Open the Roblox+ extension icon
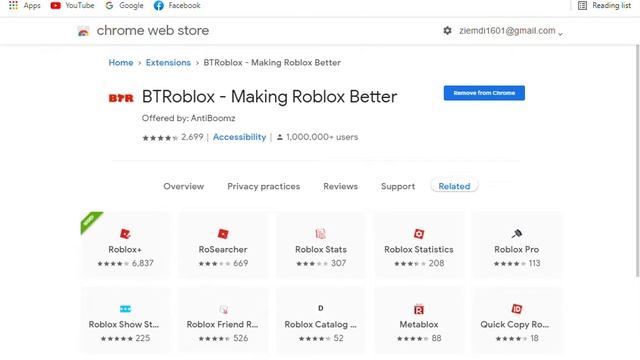The image size is (640, 360). tap(125, 234)
